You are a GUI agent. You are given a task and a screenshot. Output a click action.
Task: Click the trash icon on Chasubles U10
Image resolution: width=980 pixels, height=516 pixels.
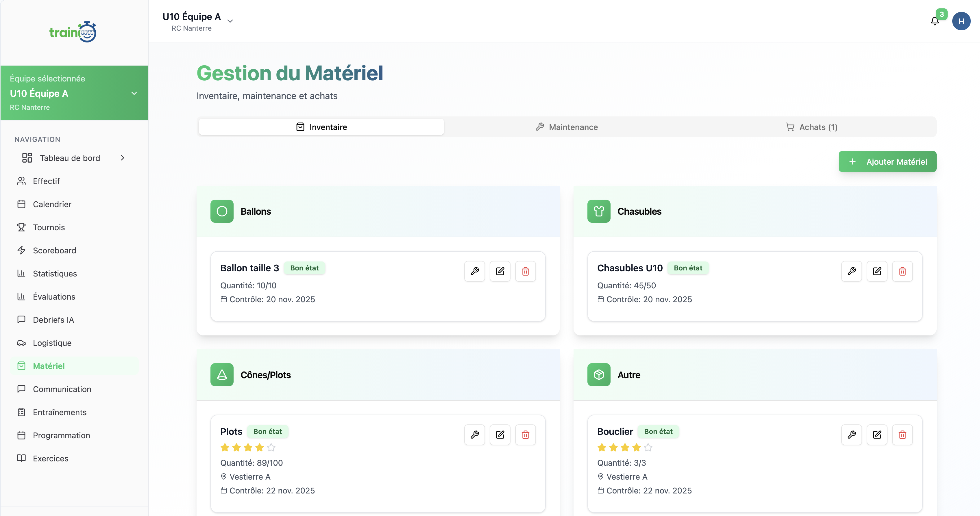coord(903,271)
